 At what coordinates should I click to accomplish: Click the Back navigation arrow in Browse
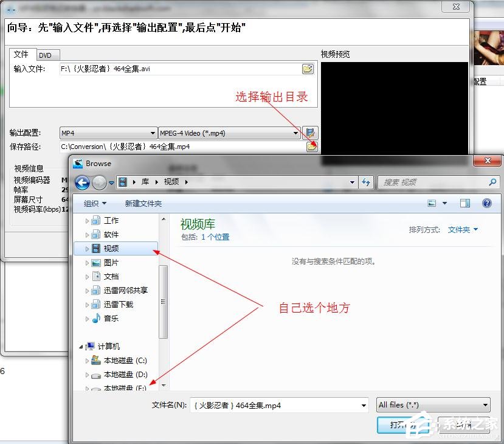point(82,182)
